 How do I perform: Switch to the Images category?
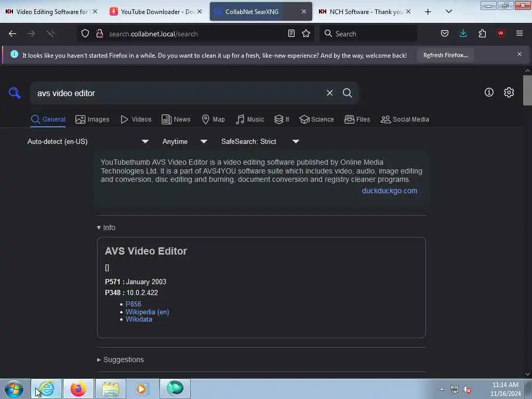coord(92,119)
